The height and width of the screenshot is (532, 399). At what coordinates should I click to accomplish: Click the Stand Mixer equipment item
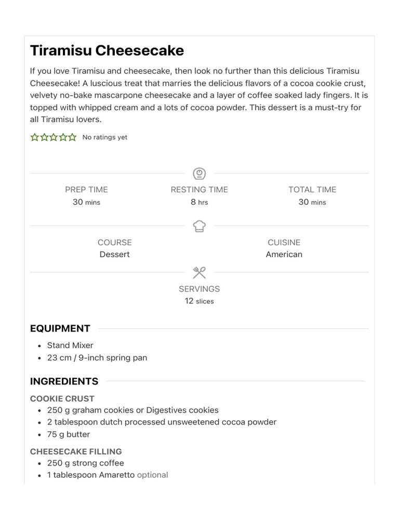[x=70, y=345]
